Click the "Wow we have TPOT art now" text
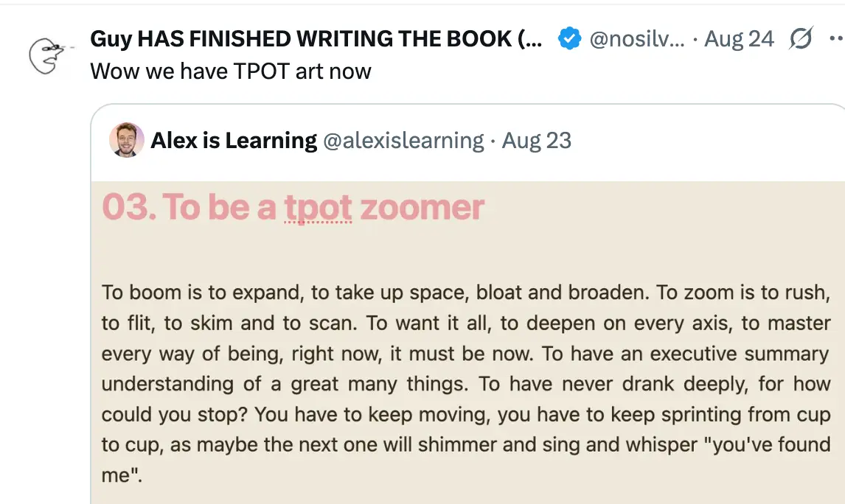The width and height of the screenshot is (845, 504). click(x=230, y=71)
